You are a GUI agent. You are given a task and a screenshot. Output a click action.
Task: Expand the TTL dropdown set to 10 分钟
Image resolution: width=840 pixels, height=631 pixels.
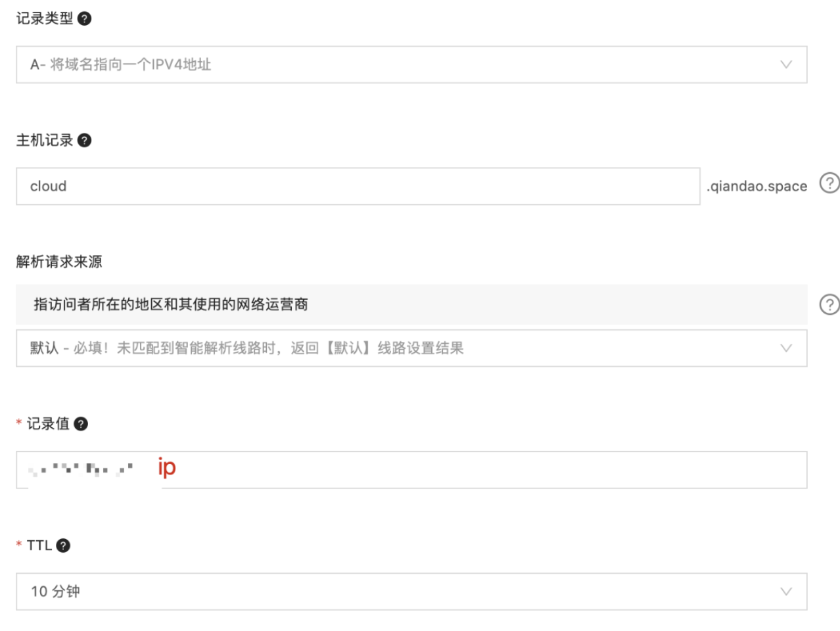394,592
